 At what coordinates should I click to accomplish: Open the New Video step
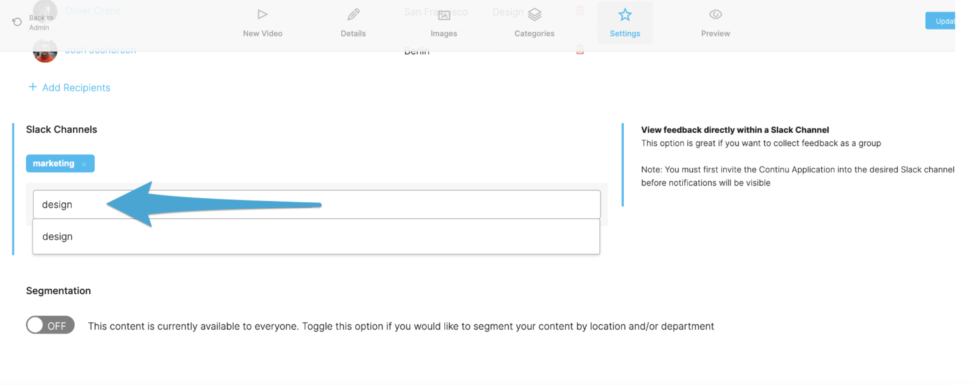(262, 22)
